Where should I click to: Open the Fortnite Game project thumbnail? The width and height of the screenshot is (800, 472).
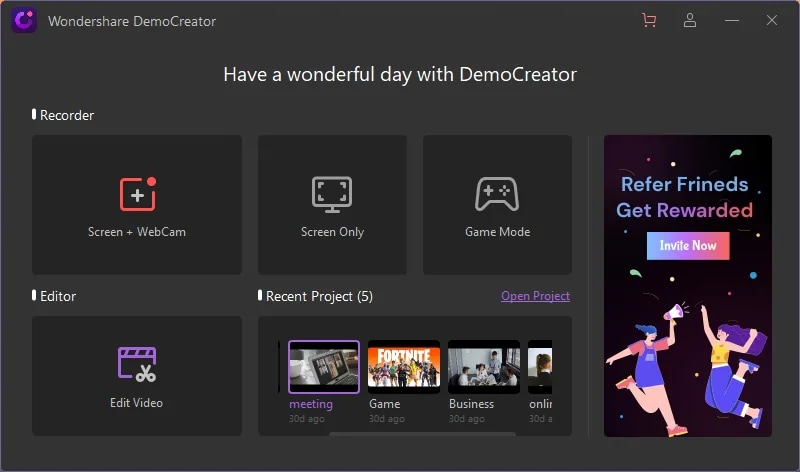point(404,367)
